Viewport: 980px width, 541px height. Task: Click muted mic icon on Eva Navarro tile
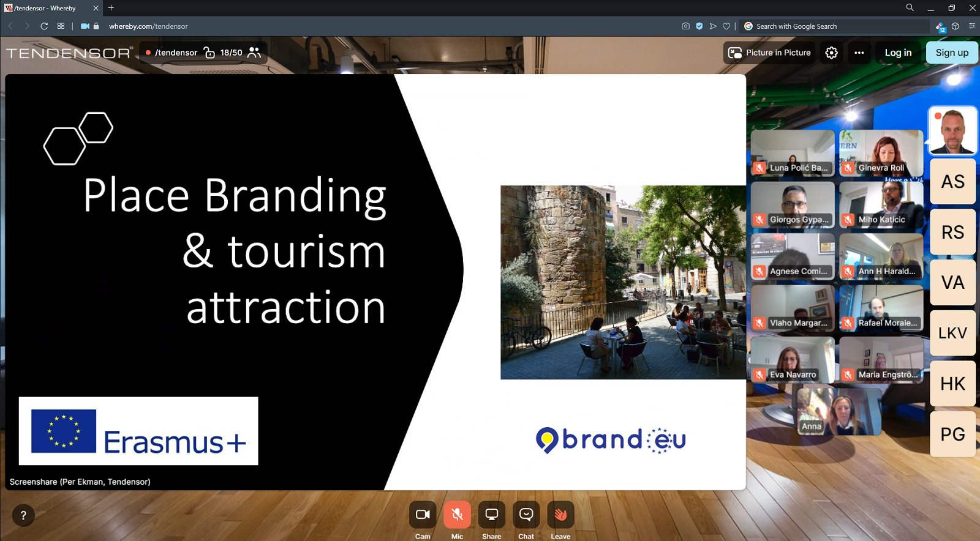pyautogui.click(x=759, y=375)
